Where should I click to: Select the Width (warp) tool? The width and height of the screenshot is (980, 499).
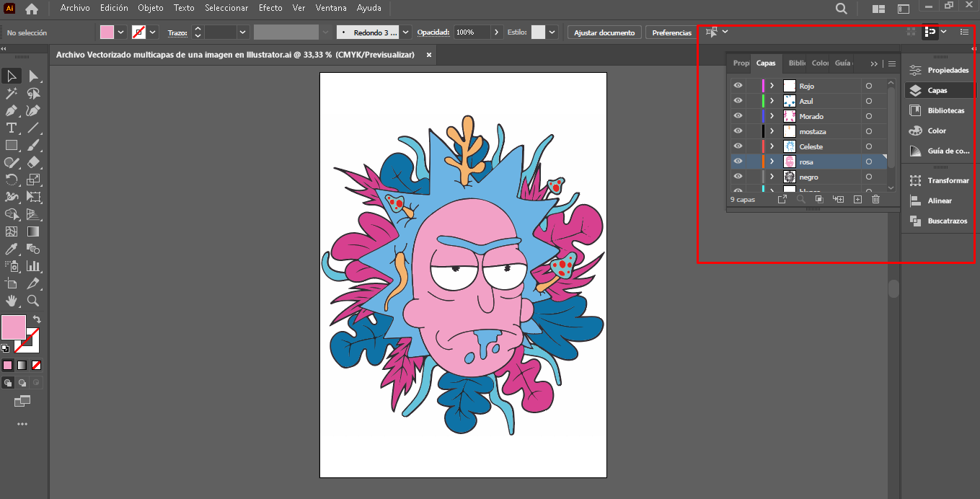12,197
